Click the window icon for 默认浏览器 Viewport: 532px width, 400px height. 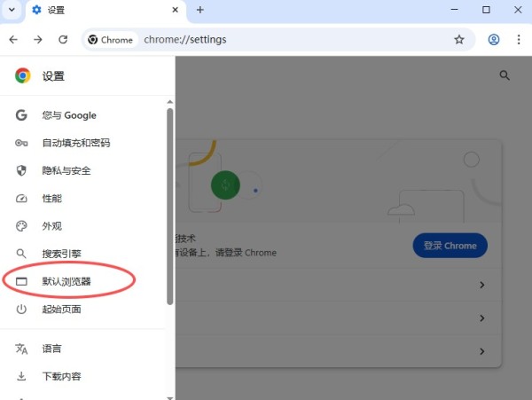click(21, 281)
